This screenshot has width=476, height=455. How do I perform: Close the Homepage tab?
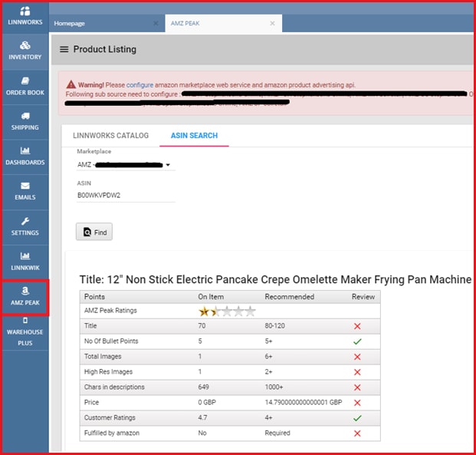coord(156,24)
